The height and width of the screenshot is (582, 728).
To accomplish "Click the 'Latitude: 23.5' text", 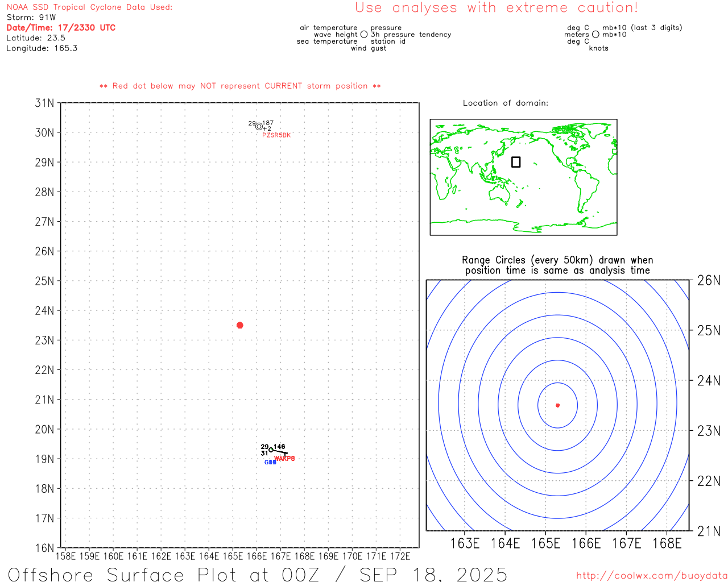I will (36, 38).
